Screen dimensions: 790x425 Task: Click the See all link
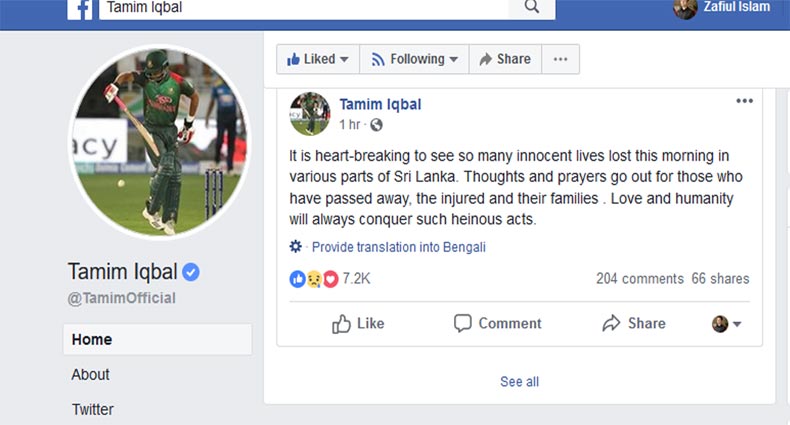[x=519, y=381]
